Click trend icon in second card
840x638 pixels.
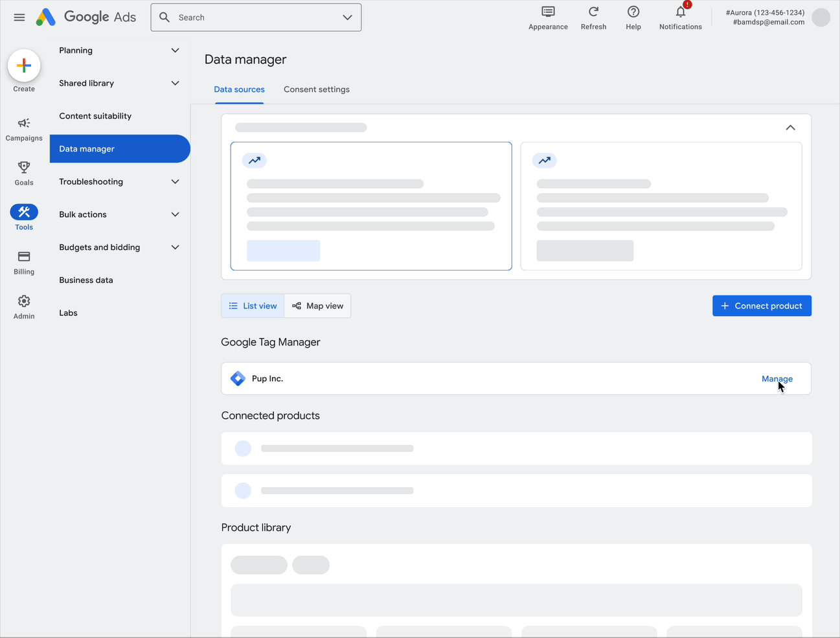click(x=545, y=161)
